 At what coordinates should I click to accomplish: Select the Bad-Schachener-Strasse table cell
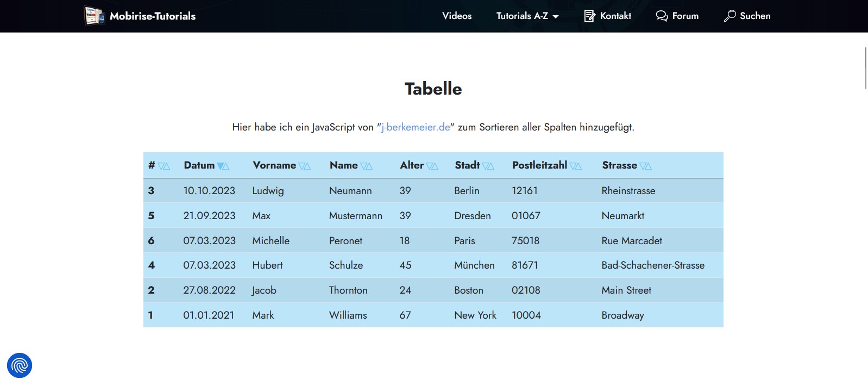(653, 265)
